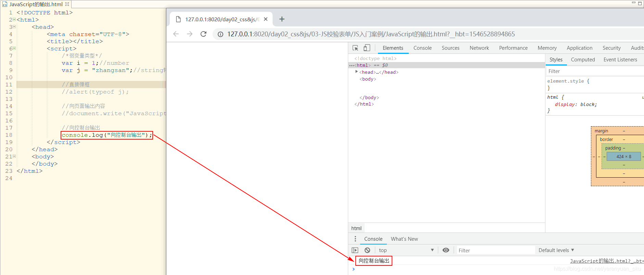Select the Console drawer tab

[373, 239]
